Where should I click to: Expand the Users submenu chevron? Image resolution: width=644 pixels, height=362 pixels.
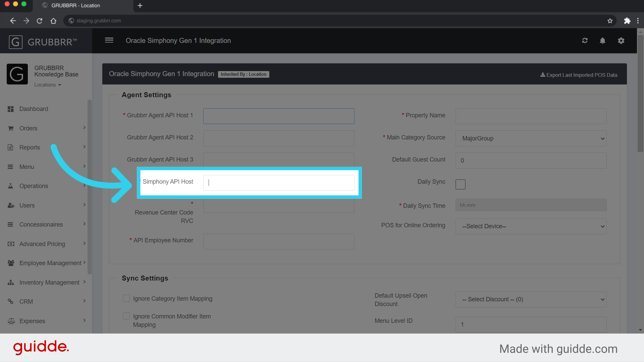click(84, 205)
